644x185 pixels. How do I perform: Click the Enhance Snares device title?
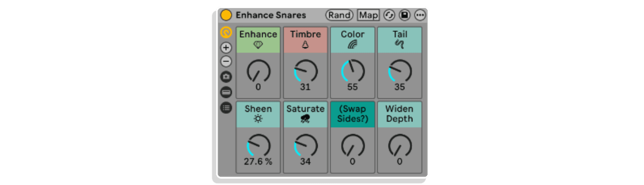click(x=271, y=15)
